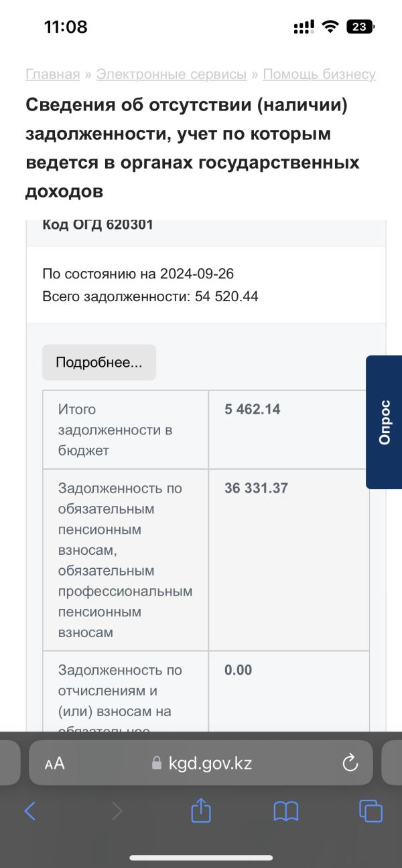402x868 pixels.
Task: Tap the 36 331.37 pension debt value
Action: click(x=257, y=488)
